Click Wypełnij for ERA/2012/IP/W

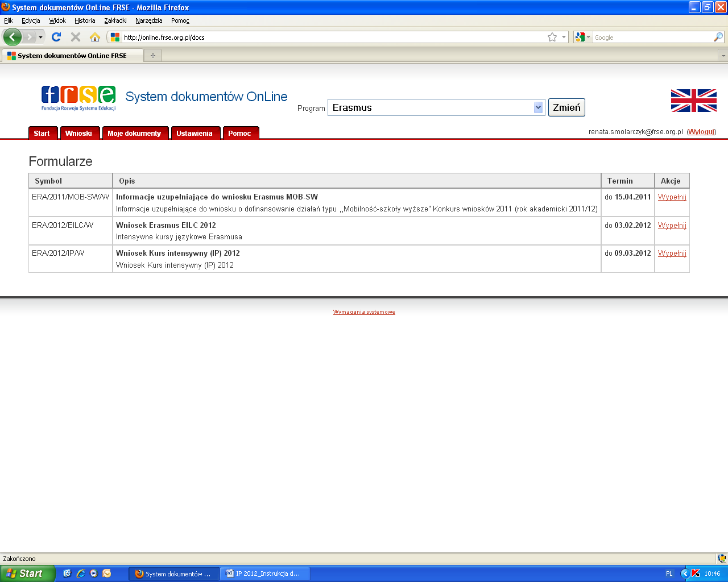(x=672, y=253)
